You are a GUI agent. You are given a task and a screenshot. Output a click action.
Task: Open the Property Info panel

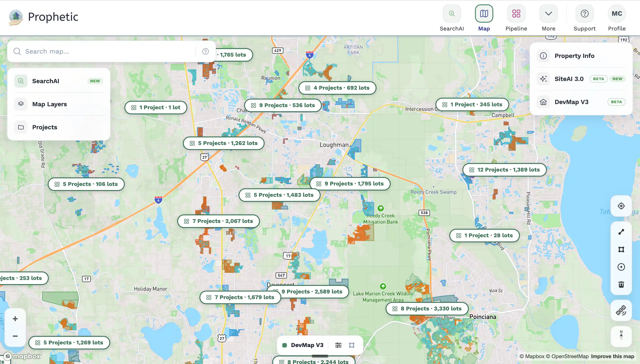[x=581, y=56]
